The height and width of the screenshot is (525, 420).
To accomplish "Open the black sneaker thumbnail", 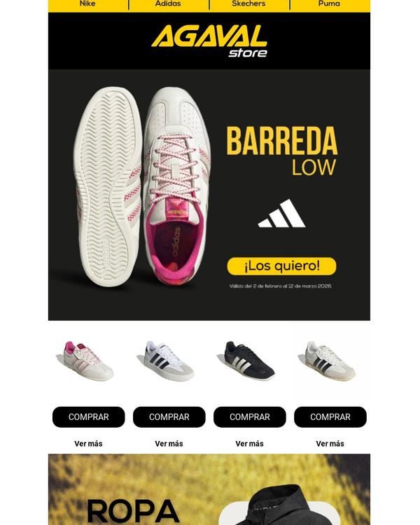I will [249, 361].
